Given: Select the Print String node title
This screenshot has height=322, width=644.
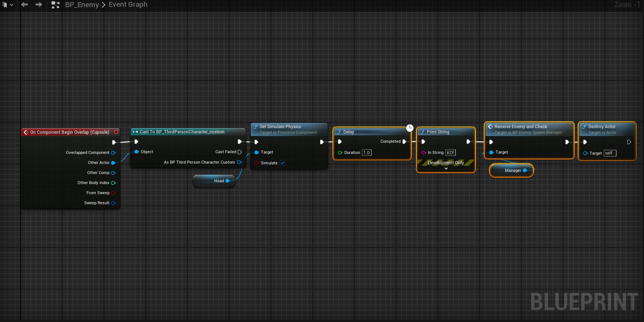Looking at the screenshot, I should point(438,132).
